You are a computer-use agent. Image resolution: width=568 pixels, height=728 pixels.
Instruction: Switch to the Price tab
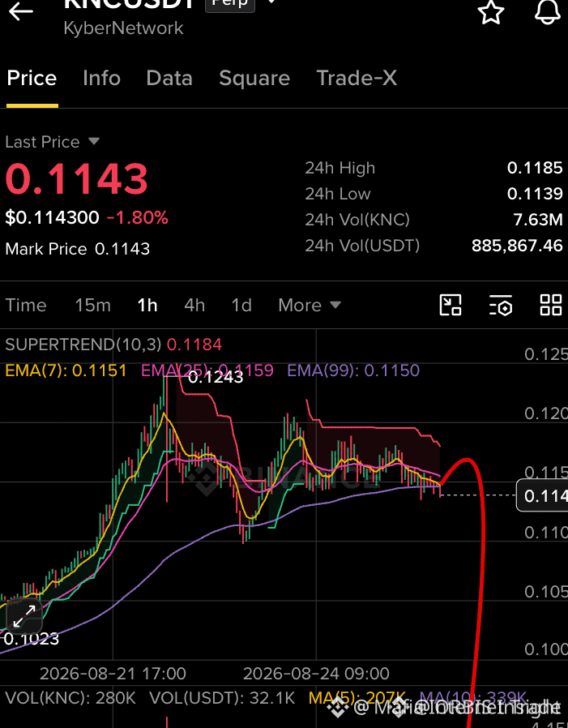click(x=32, y=78)
